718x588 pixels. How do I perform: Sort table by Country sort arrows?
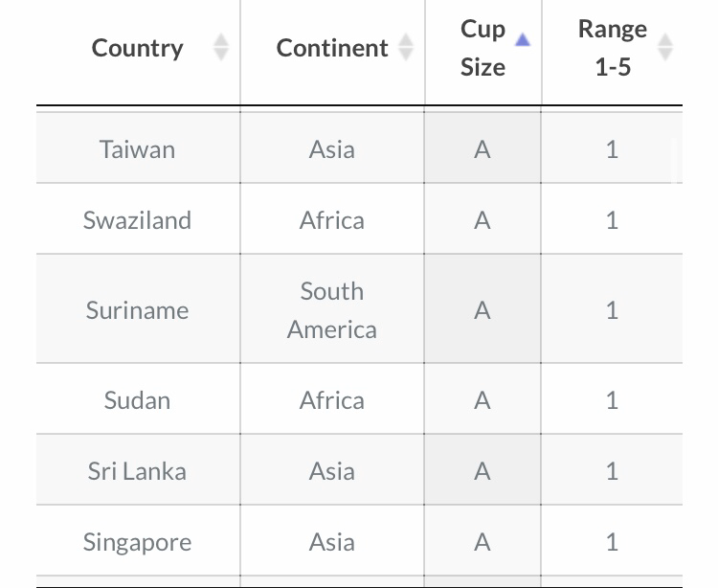[221, 47]
